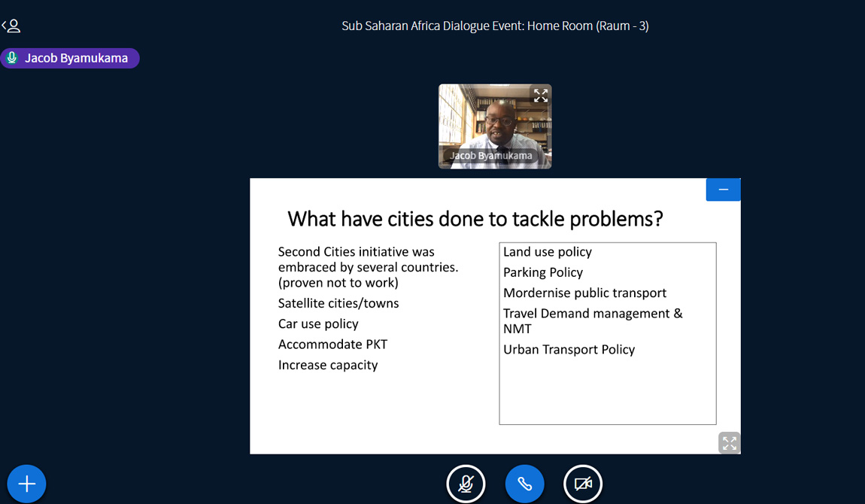865x504 pixels.
Task: Click the room title Sub Saharan Africa Dialogue Event
Action: tap(495, 26)
